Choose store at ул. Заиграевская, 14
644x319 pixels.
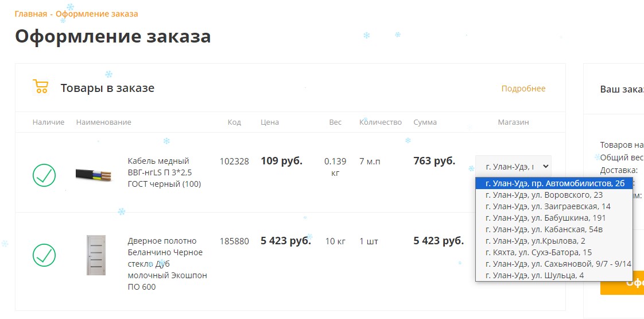pyautogui.click(x=548, y=206)
